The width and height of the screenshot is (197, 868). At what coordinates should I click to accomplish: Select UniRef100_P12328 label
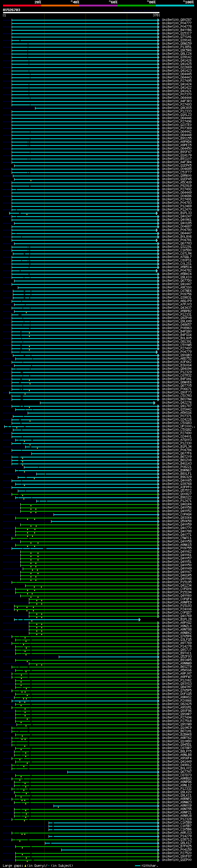point(176,819)
